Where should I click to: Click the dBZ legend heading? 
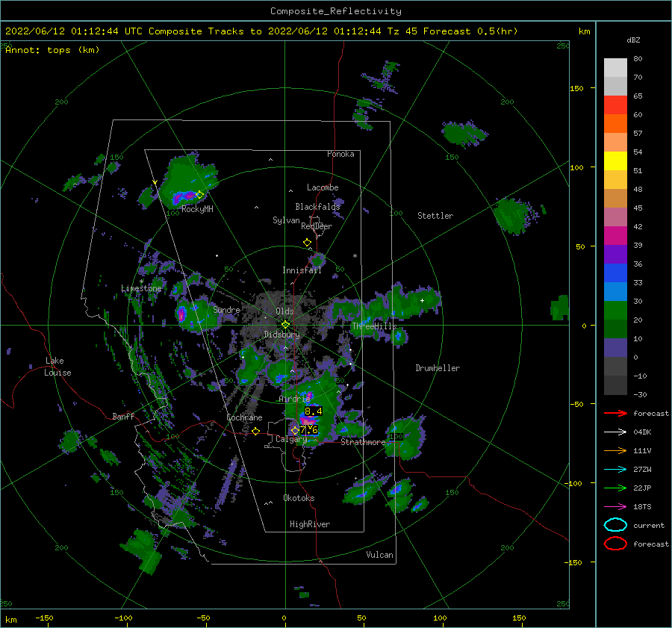[x=633, y=40]
